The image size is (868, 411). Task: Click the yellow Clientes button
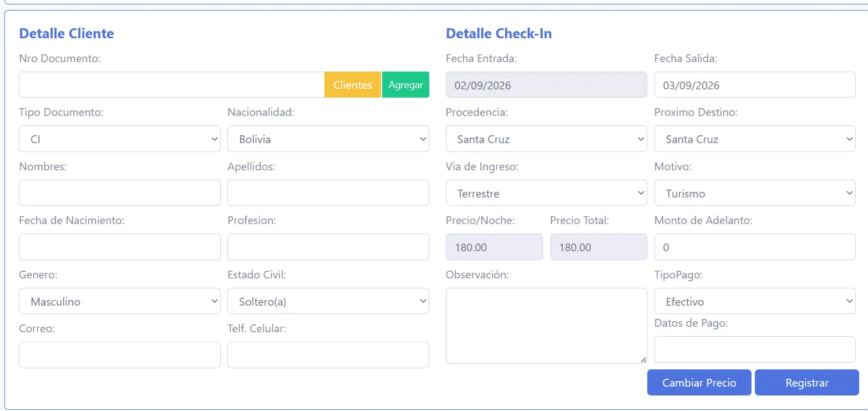point(353,85)
